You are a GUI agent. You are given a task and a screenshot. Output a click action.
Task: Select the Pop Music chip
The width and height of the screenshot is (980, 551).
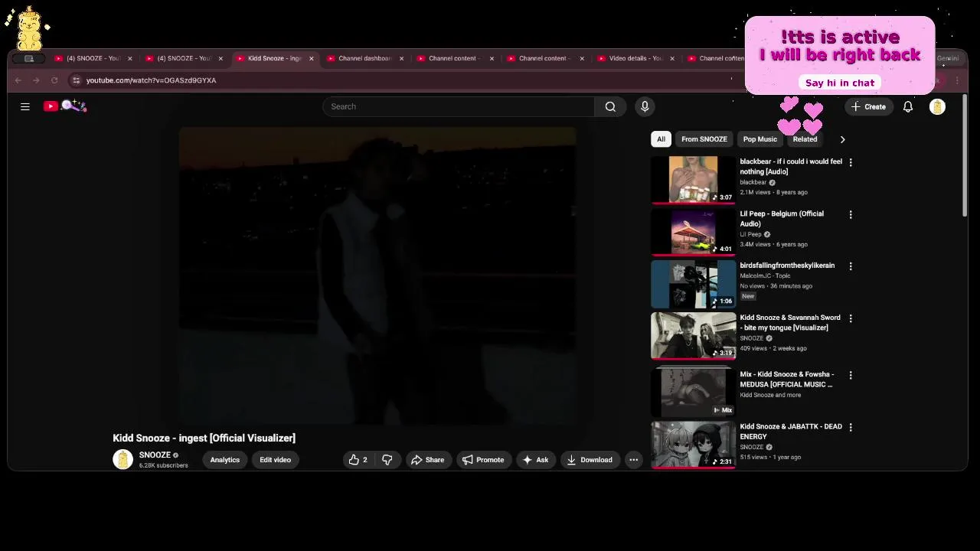pyautogui.click(x=760, y=139)
